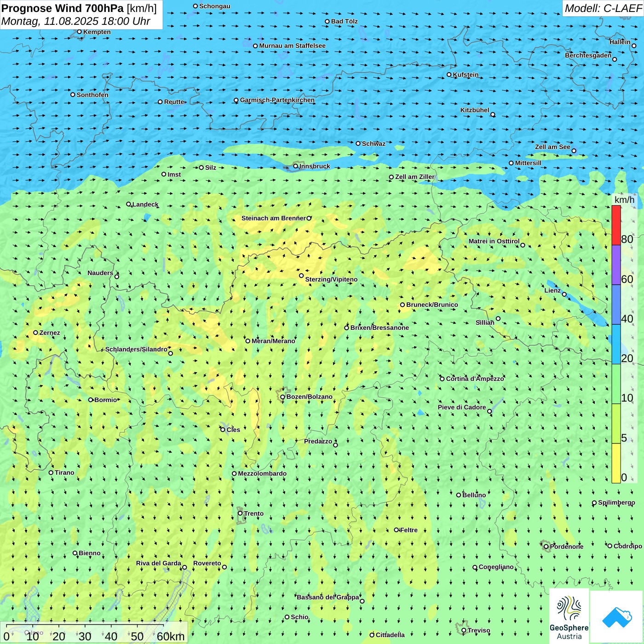Click the light blue 20 km/h legend color
This screenshot has width=644, height=644.
[x=616, y=344]
